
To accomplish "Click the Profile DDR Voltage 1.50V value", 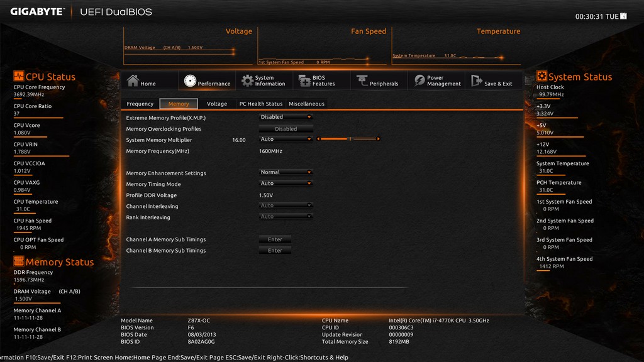I will pyautogui.click(x=266, y=195).
